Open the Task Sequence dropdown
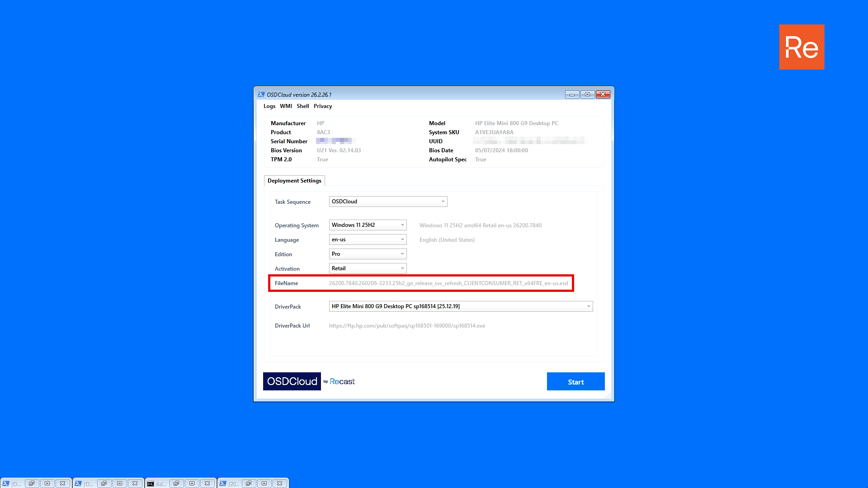 tap(388, 202)
